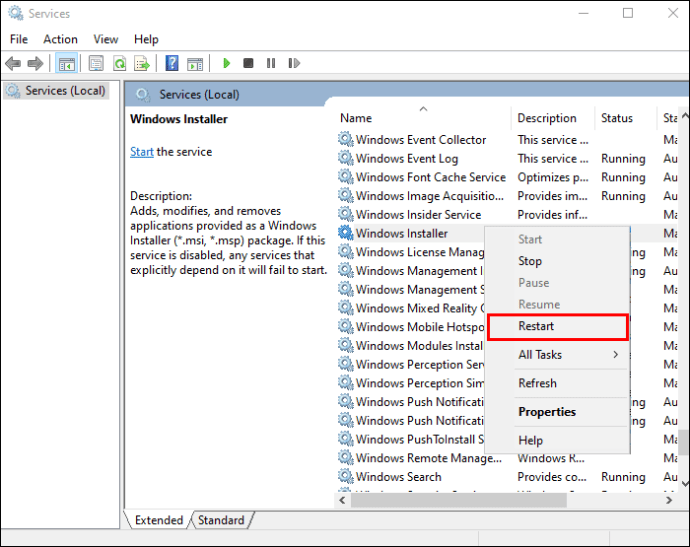The width and height of the screenshot is (690, 547).
Task: Click Running status of Windows Event Log
Action: [x=624, y=158]
